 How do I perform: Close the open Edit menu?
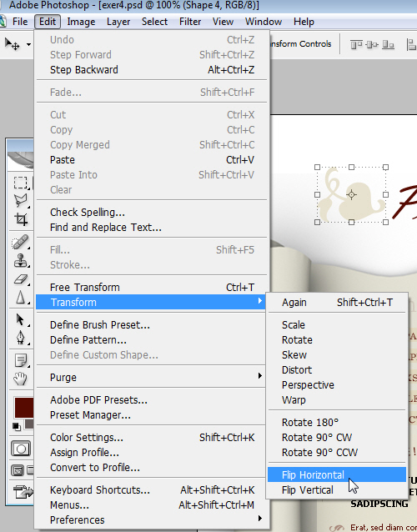(x=48, y=22)
